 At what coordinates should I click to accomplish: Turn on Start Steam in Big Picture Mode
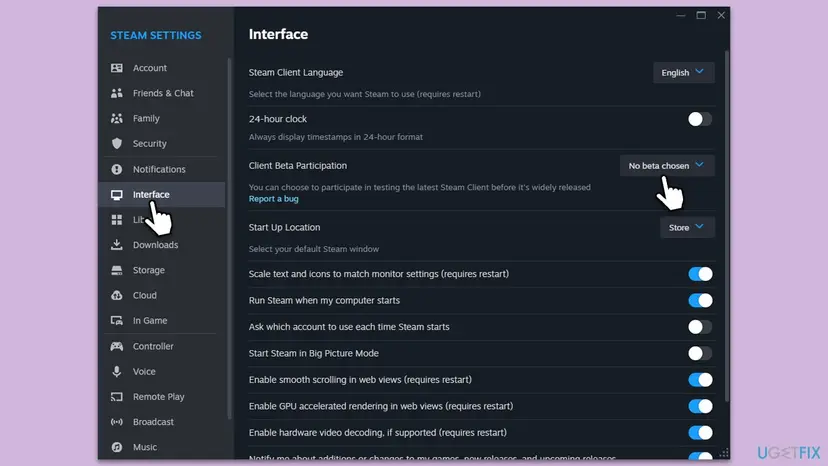pos(700,353)
